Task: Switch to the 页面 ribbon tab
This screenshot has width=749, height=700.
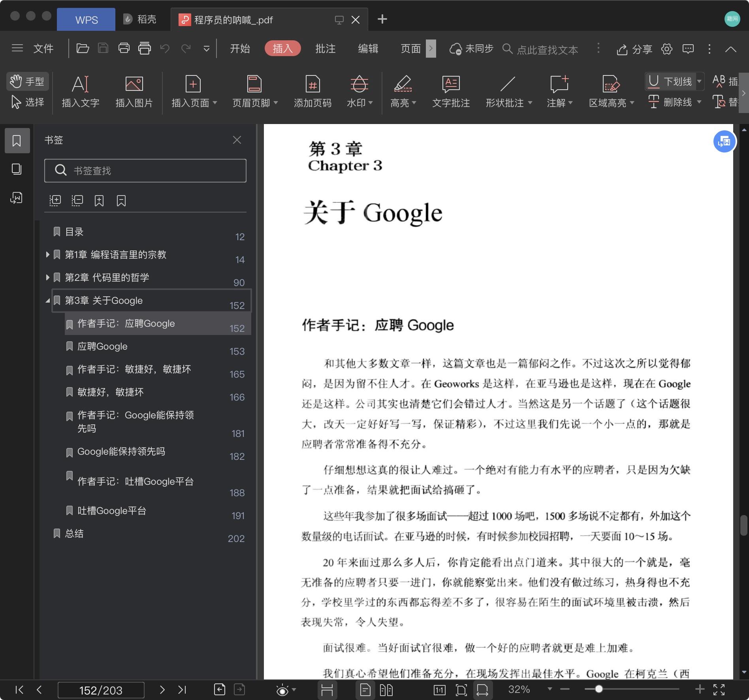Action: point(410,49)
